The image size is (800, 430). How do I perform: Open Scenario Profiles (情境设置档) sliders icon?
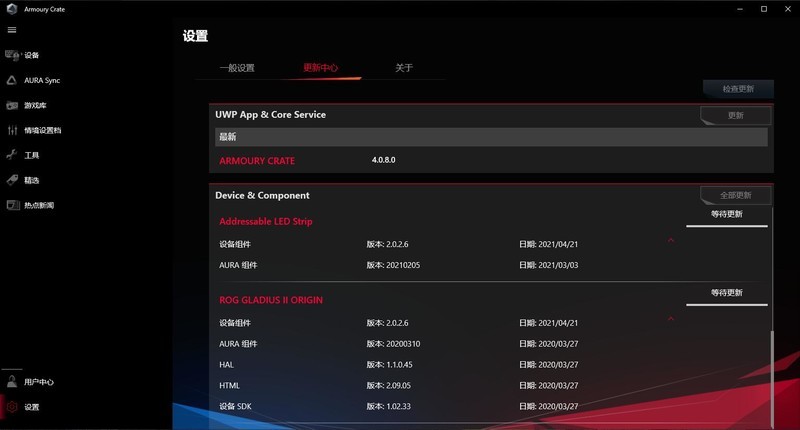tap(12, 130)
